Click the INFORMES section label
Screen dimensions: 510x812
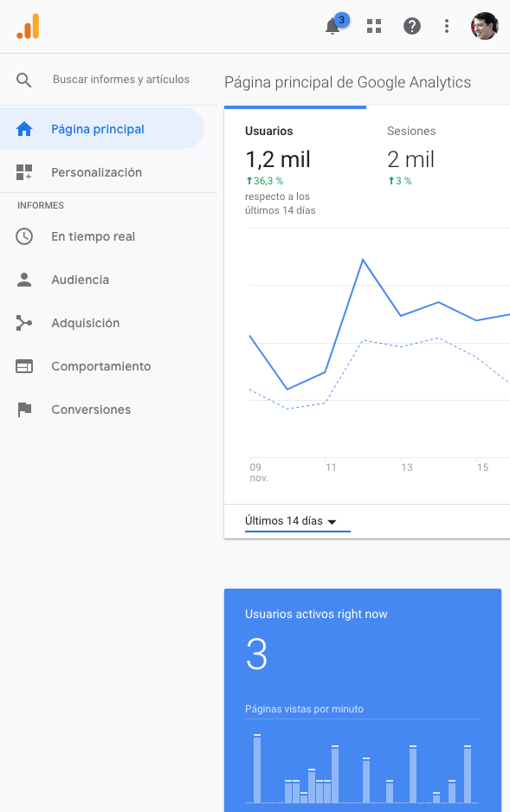click(41, 205)
